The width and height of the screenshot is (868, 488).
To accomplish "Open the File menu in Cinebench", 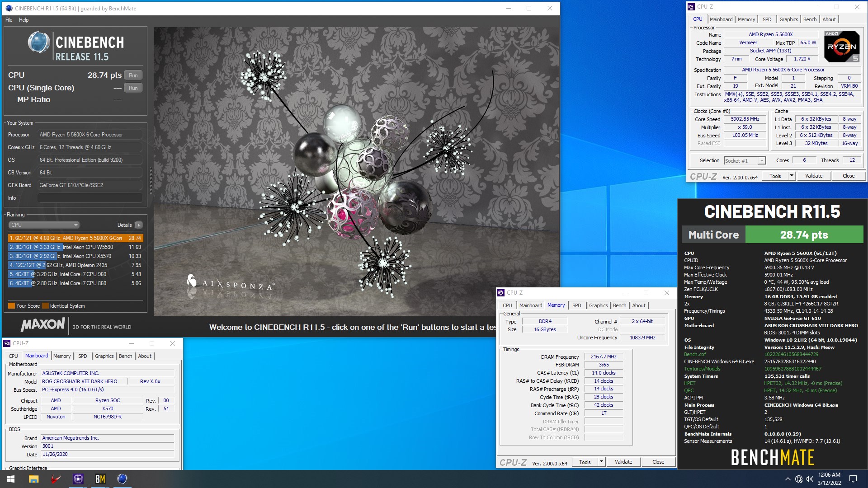I will click(9, 20).
